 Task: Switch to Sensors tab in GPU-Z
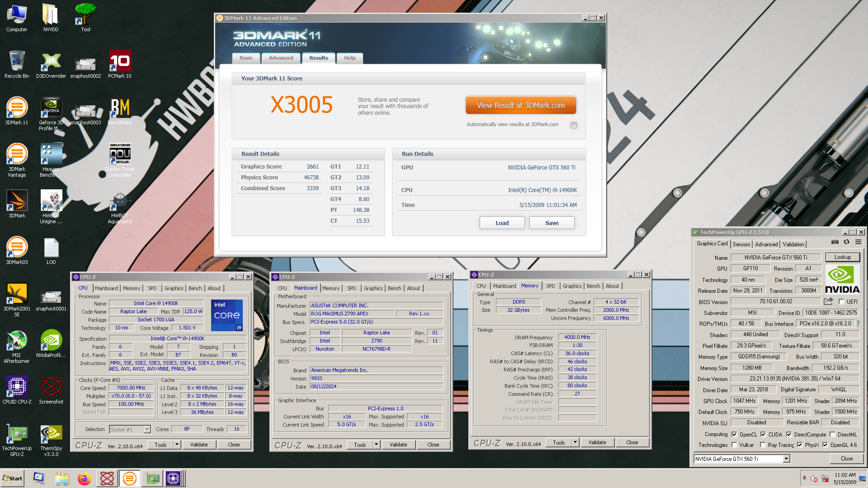[x=741, y=244]
